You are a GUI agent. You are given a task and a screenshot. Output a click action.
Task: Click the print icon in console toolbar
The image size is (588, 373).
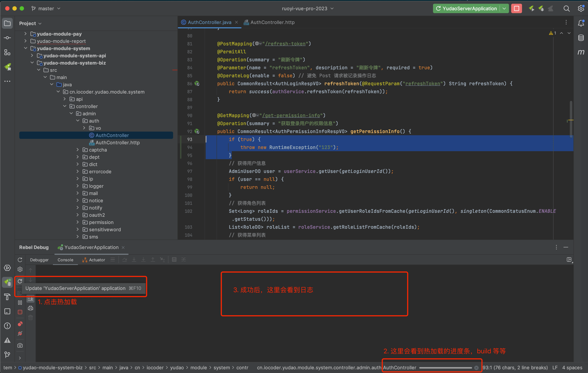pyautogui.click(x=31, y=308)
